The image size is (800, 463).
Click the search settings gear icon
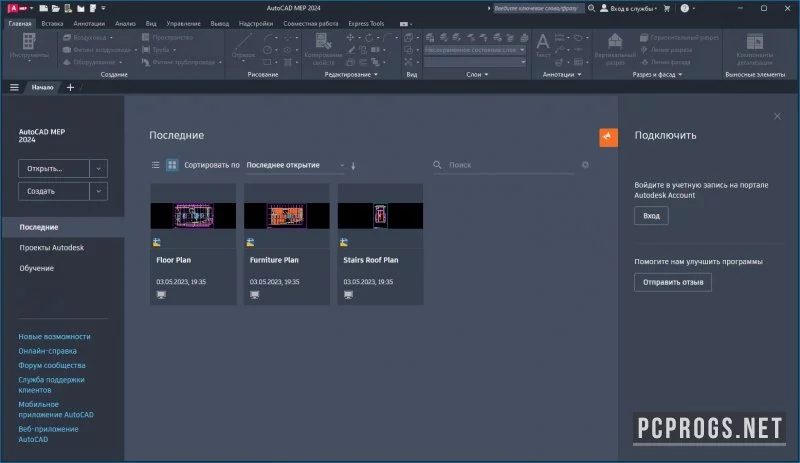[x=585, y=165]
